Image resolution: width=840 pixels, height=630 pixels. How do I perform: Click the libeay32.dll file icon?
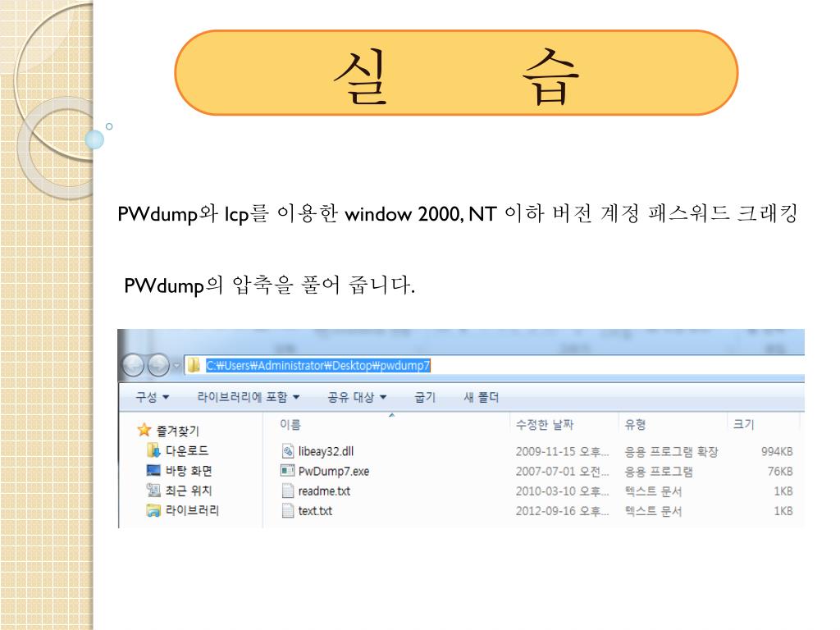pyautogui.click(x=288, y=451)
